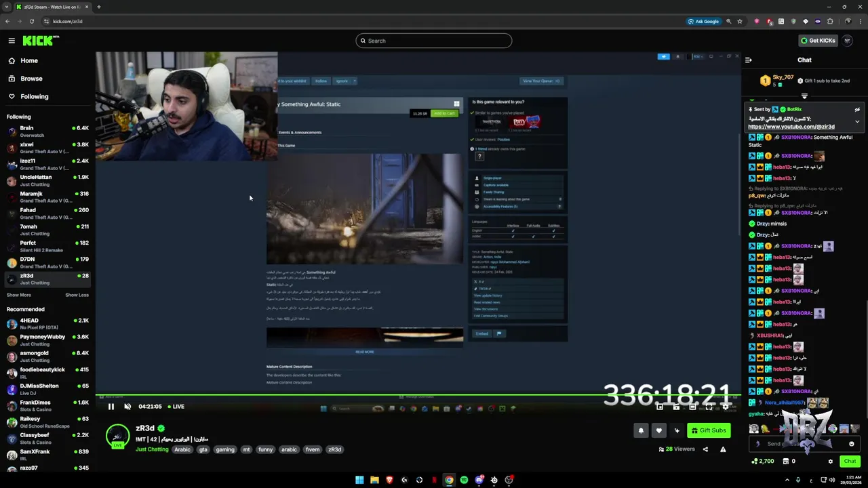The image size is (868, 488).
Task: Hide the pinned BotRix message
Action: coord(857,109)
